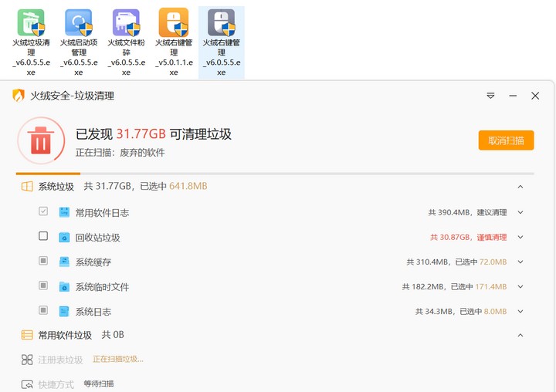This screenshot has height=392, width=556.
Task: Open 火绒启动项管理_v6.0.5.5.exe icon
Action: pyautogui.click(x=79, y=42)
